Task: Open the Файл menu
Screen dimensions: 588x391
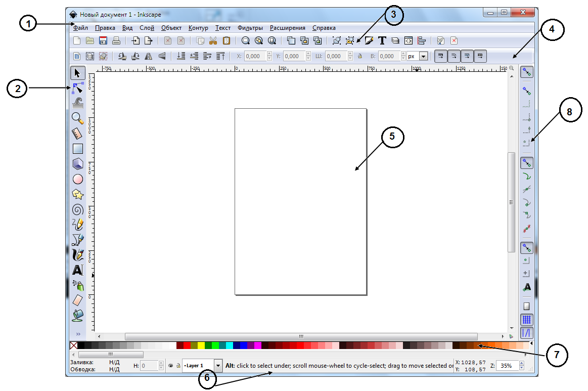Action: coord(81,28)
